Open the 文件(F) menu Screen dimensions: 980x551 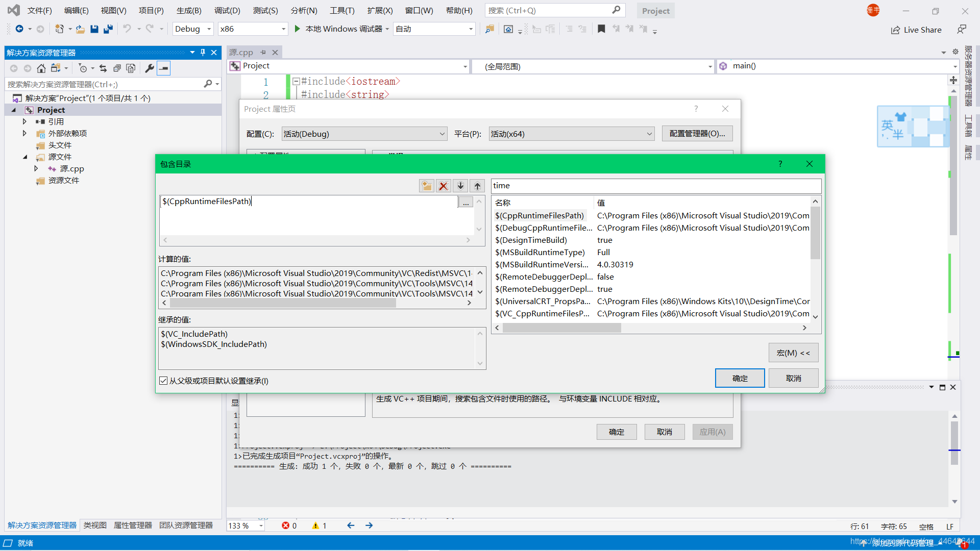tap(39, 10)
